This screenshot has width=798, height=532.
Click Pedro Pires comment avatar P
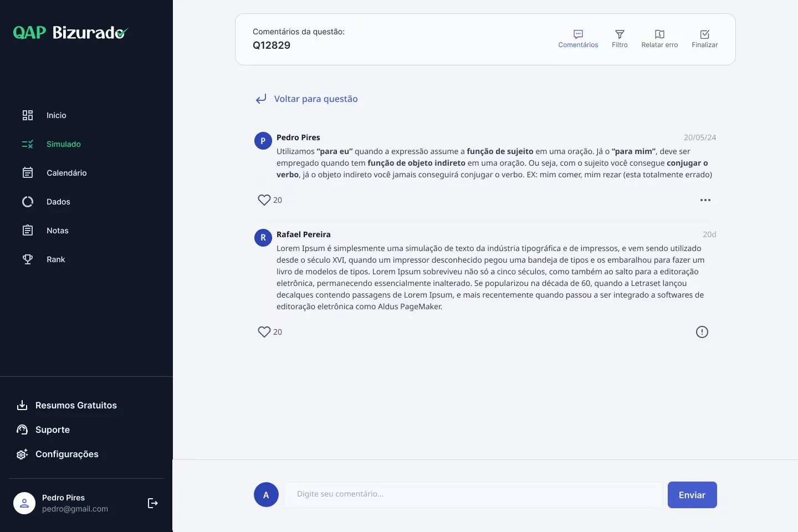point(263,141)
